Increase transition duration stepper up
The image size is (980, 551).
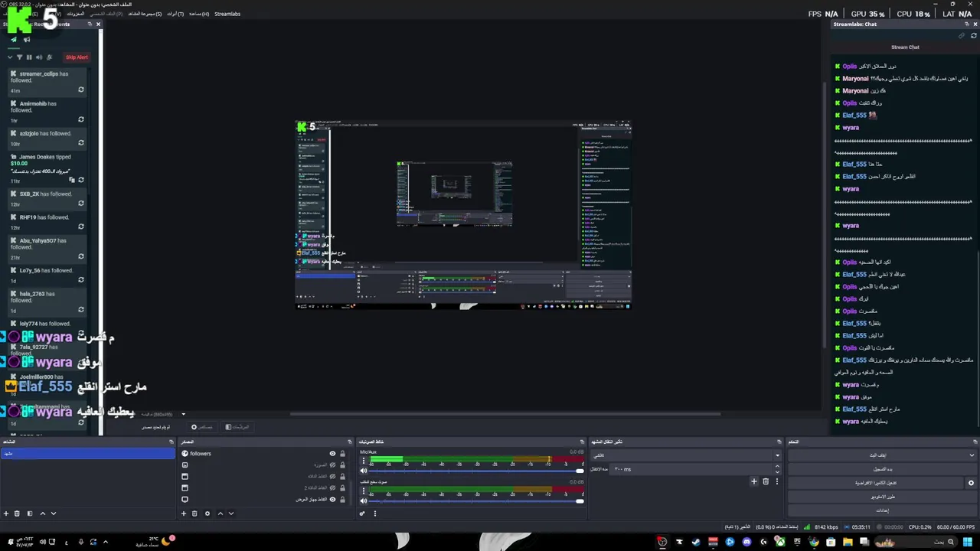pyautogui.click(x=777, y=467)
